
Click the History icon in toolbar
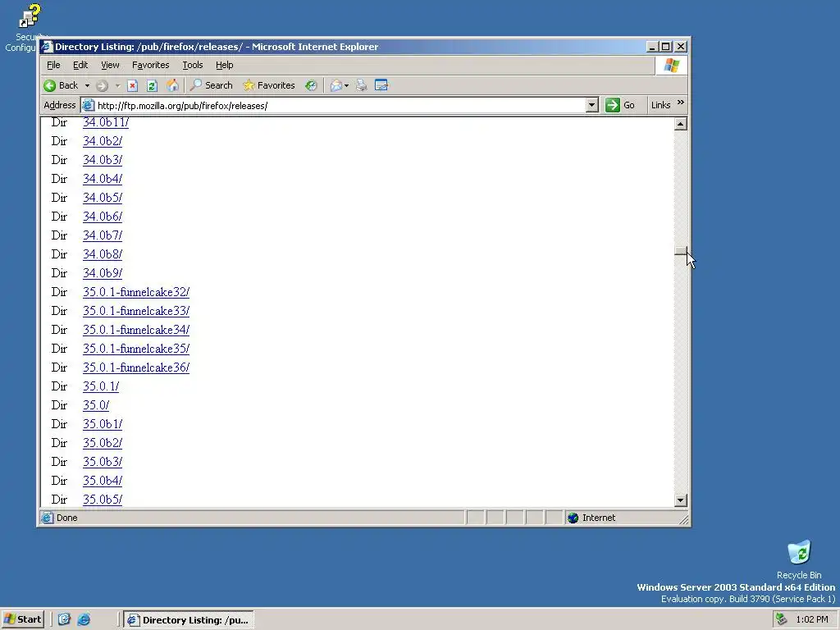[x=311, y=85]
